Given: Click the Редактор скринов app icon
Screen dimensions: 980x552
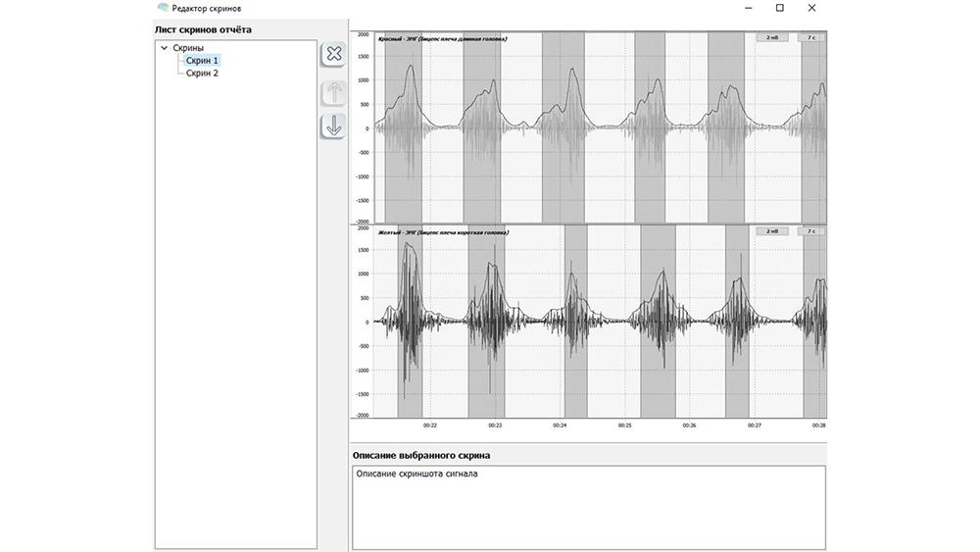Looking at the screenshot, I should tap(163, 8).
